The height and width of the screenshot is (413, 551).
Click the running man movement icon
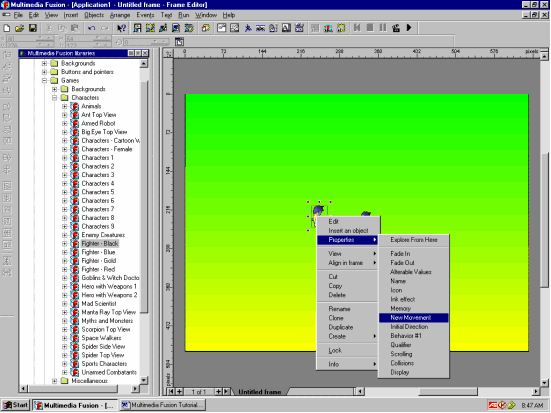click(x=248, y=28)
